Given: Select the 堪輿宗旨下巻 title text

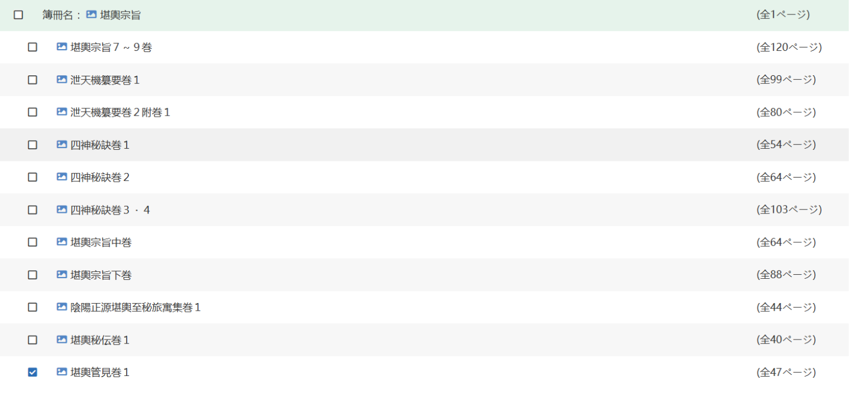Looking at the screenshot, I should tap(101, 275).
